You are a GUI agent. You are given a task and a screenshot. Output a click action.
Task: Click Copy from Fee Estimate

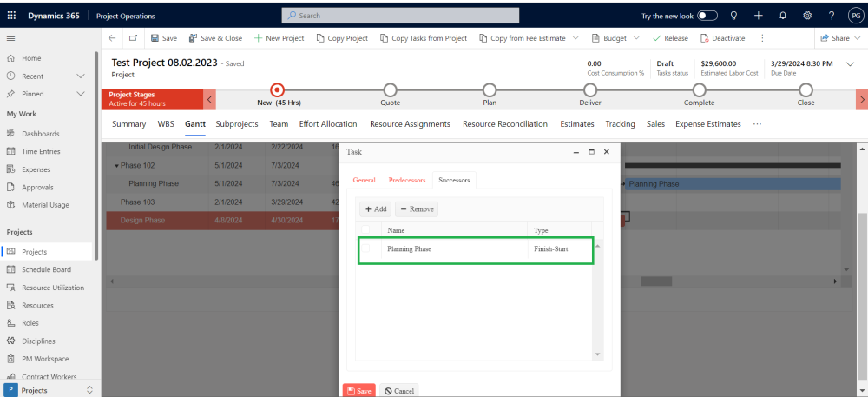tap(523, 38)
